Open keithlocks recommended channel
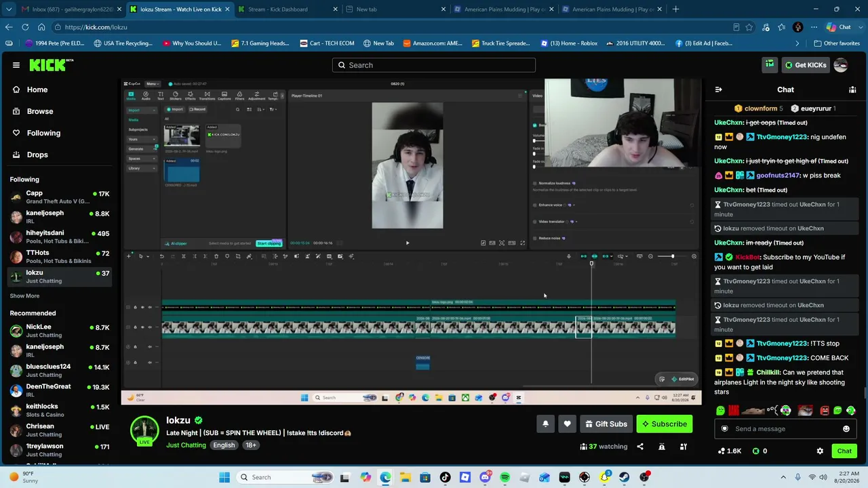868x488 pixels. coord(60,410)
